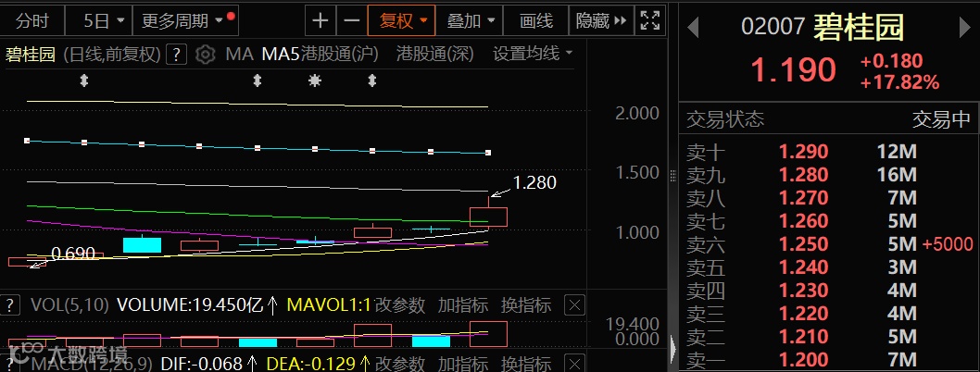Open the 5日 period dropdown
980x372 pixels.
click(99, 21)
